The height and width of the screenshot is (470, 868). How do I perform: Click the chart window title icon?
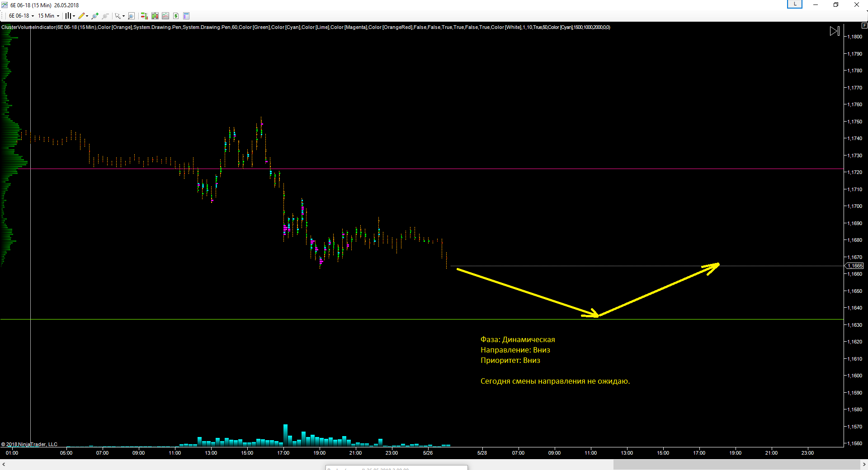[5, 5]
